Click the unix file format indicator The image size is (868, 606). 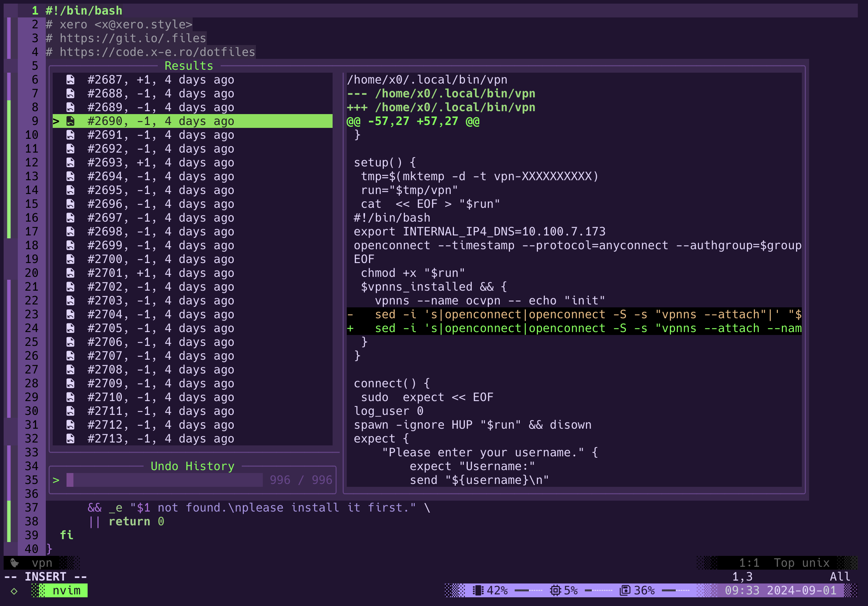tap(815, 563)
